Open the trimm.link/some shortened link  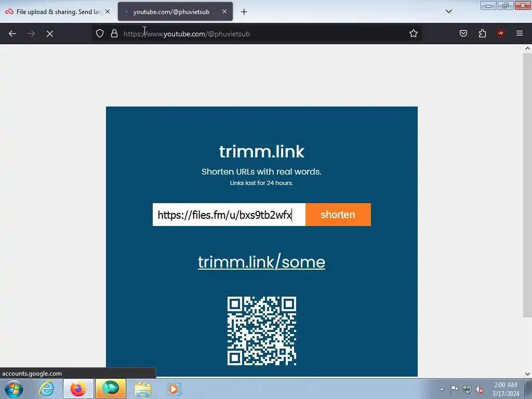click(x=262, y=262)
